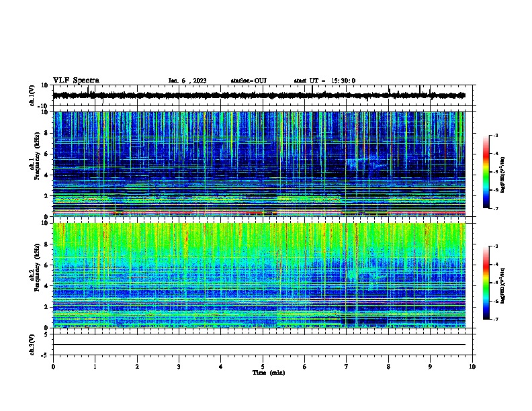
Task: Click the ch.2 spectrogram color scale bar
Action: [x=486, y=283]
